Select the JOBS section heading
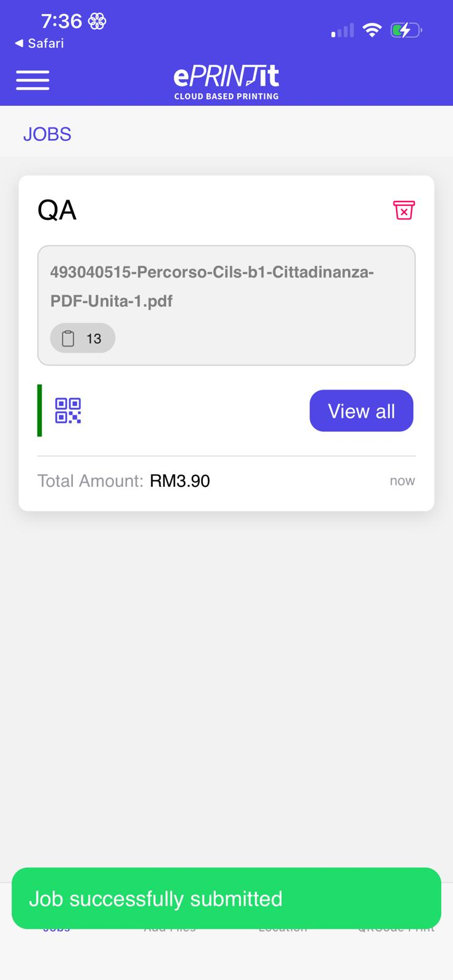The image size is (453, 980). [x=47, y=134]
